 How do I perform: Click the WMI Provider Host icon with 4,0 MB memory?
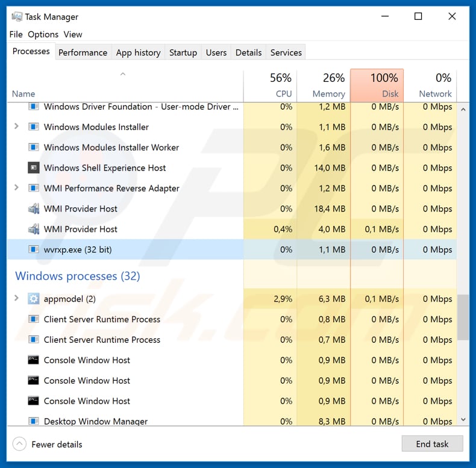coord(34,229)
